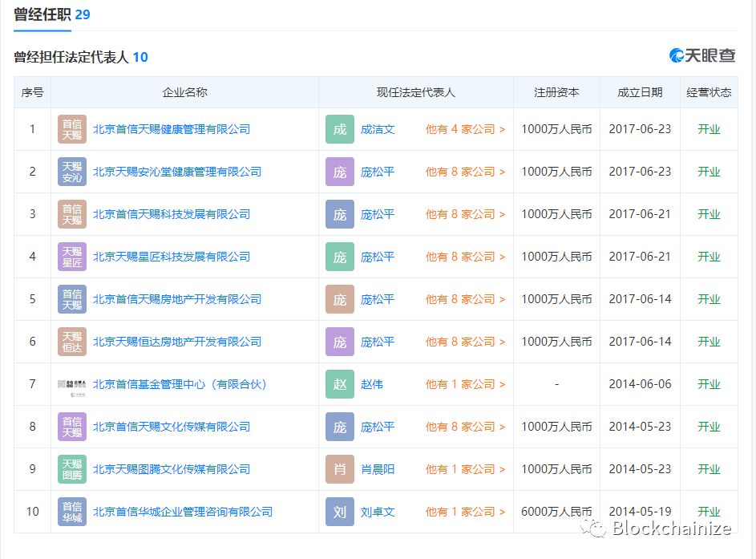Click 庞 avatar in row 3
Screen dimensions: 756x559
pyautogui.click(x=340, y=214)
